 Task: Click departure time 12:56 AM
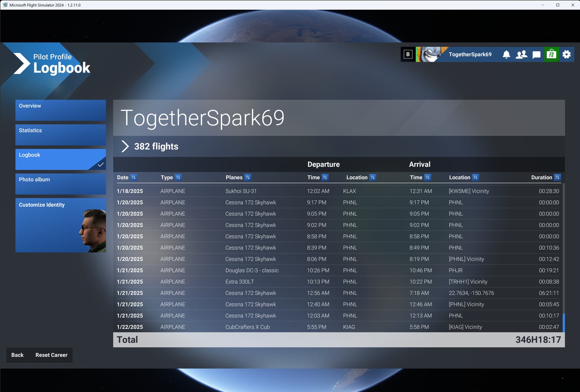318,293
